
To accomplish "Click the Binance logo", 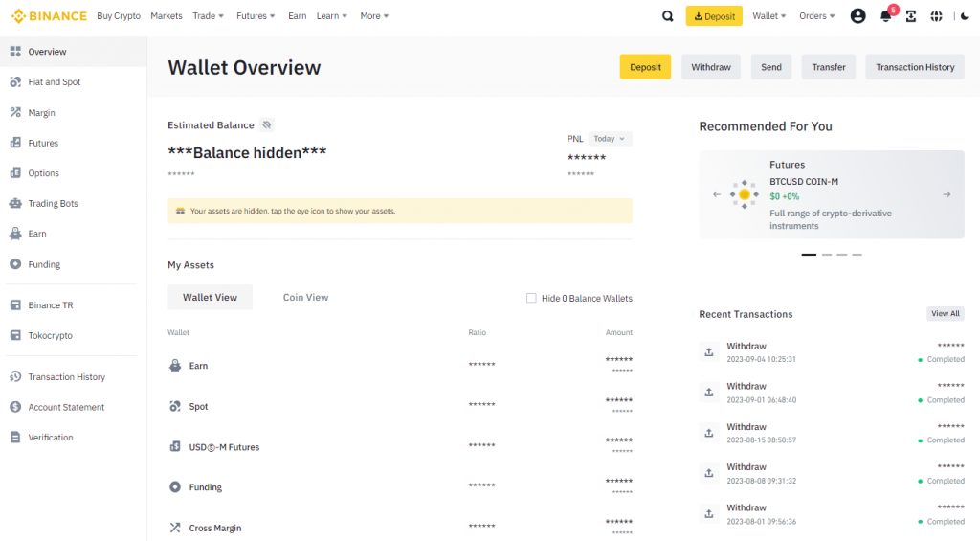I will pyautogui.click(x=49, y=16).
